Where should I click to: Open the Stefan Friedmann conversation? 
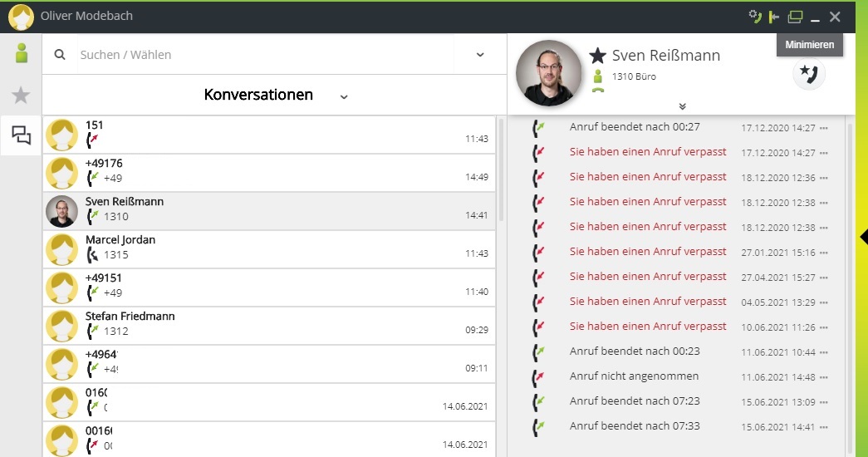tap(269, 324)
